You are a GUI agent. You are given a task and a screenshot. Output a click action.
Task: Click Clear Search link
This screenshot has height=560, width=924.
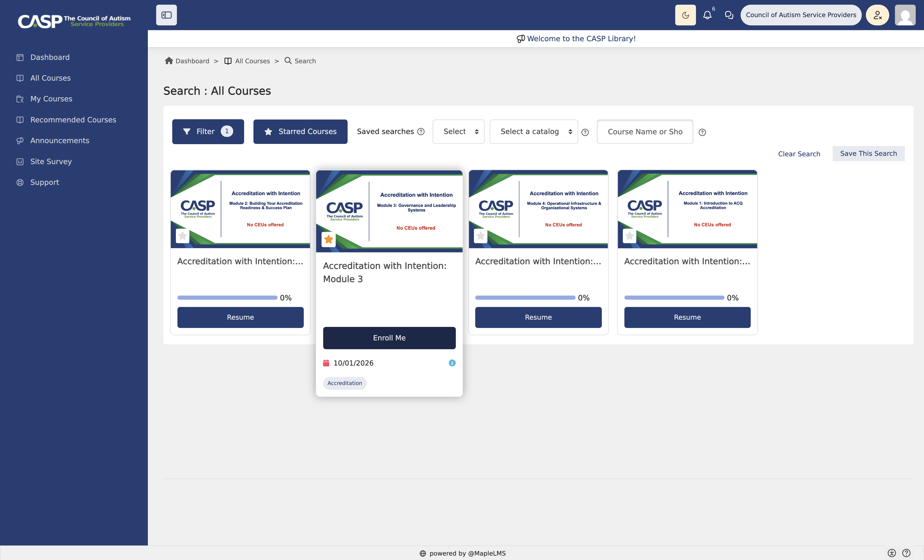(799, 154)
